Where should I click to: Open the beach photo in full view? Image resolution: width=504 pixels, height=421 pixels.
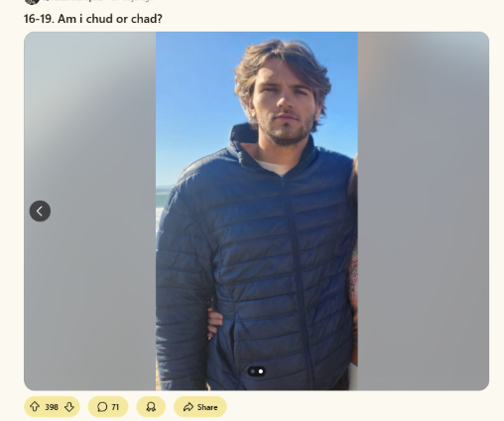pos(257,210)
